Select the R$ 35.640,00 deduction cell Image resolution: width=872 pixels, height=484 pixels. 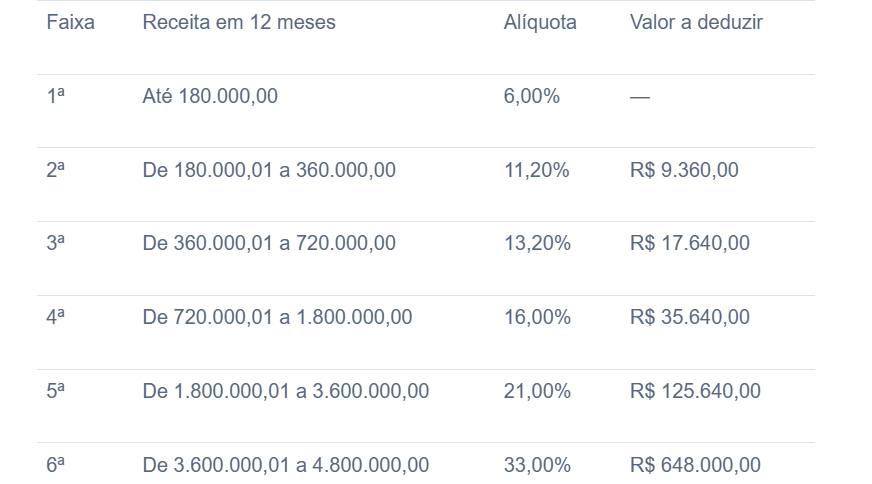tap(690, 317)
